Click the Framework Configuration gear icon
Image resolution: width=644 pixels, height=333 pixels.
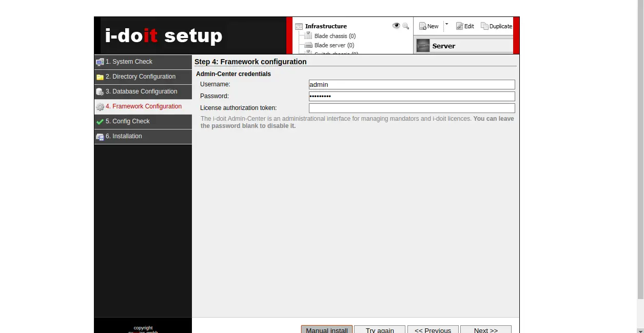click(100, 107)
